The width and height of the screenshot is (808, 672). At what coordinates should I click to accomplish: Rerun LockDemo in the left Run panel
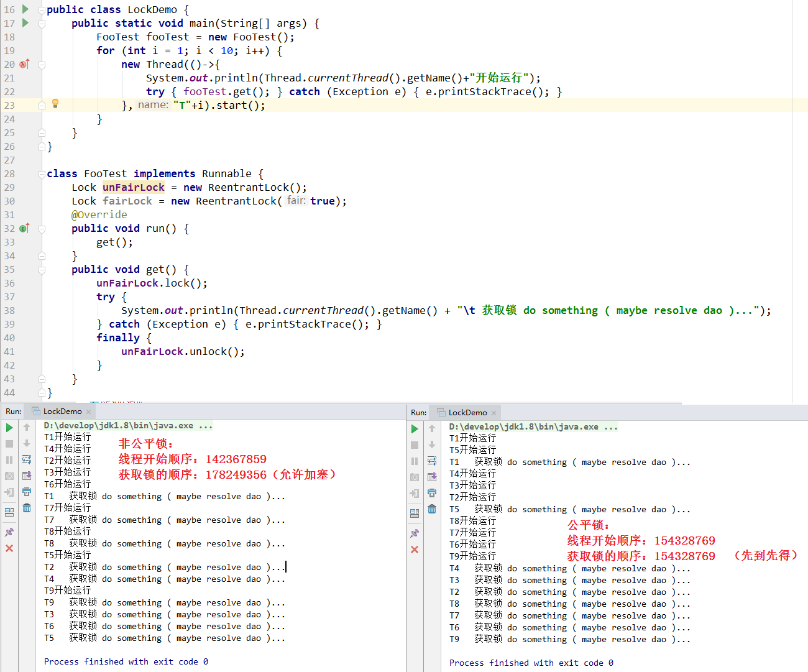pos(9,428)
